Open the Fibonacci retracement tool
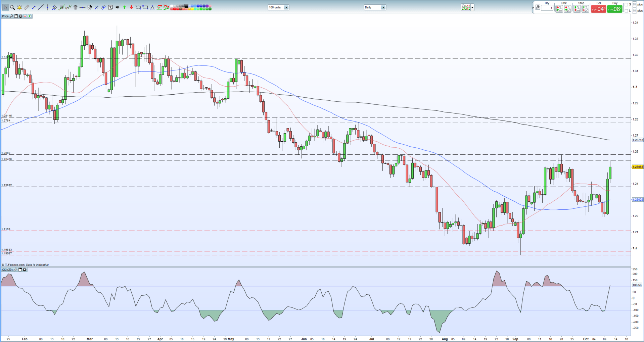 pos(61,7)
